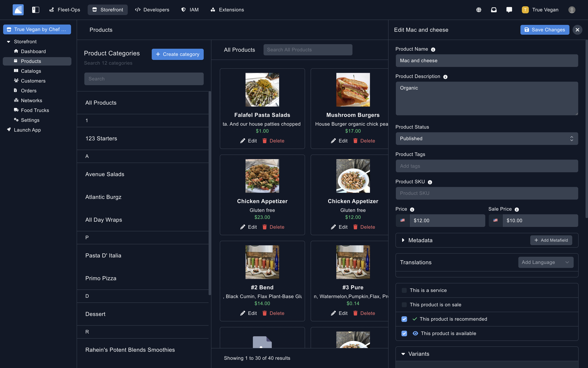588x368 pixels.
Task: Click pencil icon on Mushroom Burgers
Action: [333, 141]
